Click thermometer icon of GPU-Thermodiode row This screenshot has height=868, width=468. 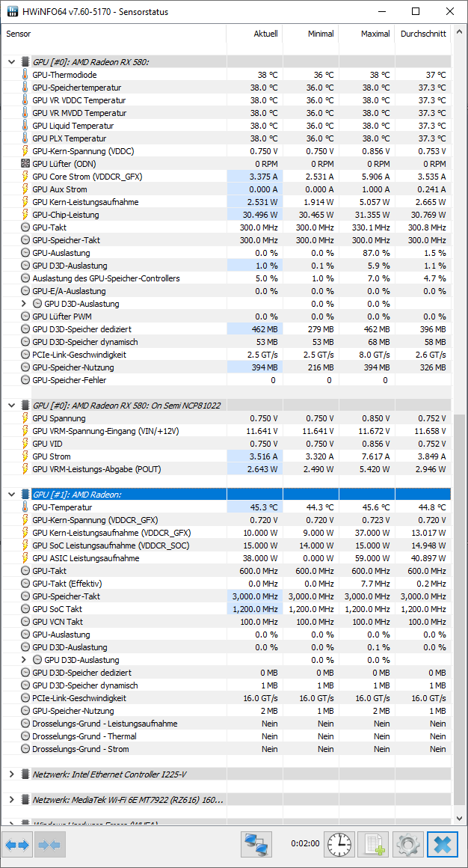[x=25, y=75]
